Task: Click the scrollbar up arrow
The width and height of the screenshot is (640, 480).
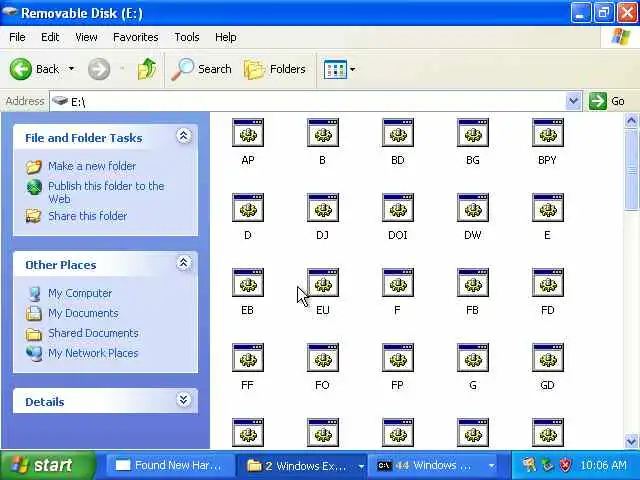Action: (631, 120)
